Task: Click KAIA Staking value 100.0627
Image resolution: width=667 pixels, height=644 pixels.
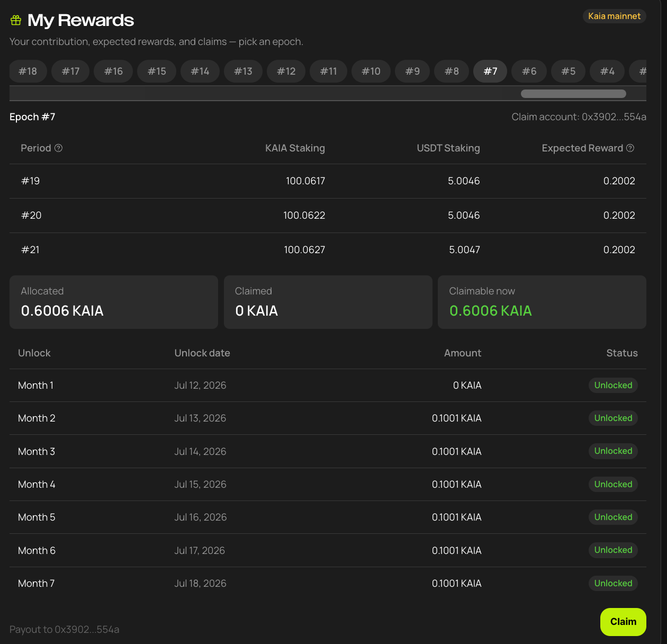Action: pos(304,250)
